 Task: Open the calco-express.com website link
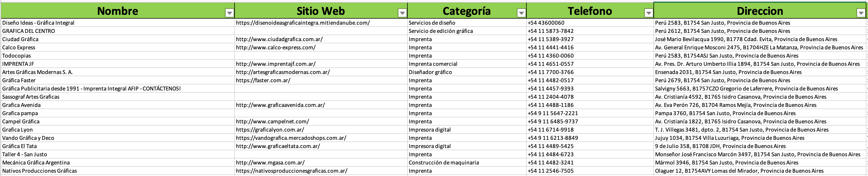point(276,47)
